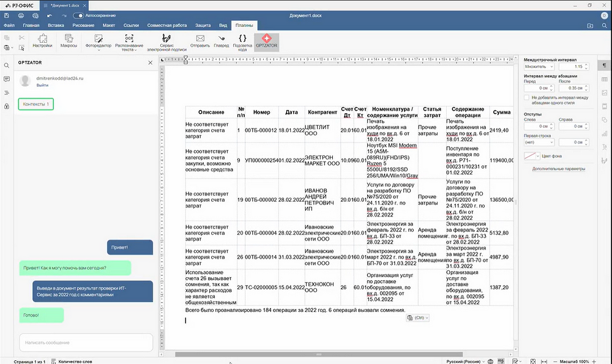Image resolution: width=612 pixels, height=364 pixels.
Task: Toggle the GPTZATOR plugin button
Action: [x=267, y=42]
